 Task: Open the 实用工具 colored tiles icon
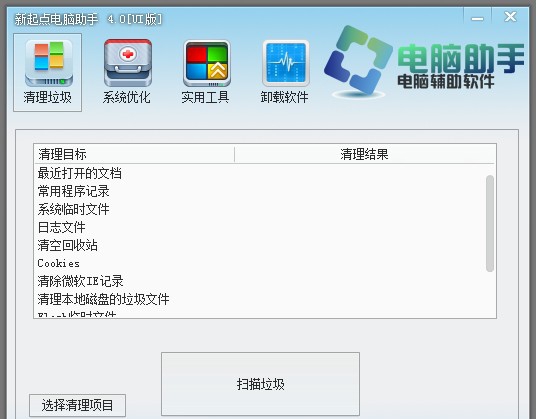pyautogui.click(x=206, y=72)
